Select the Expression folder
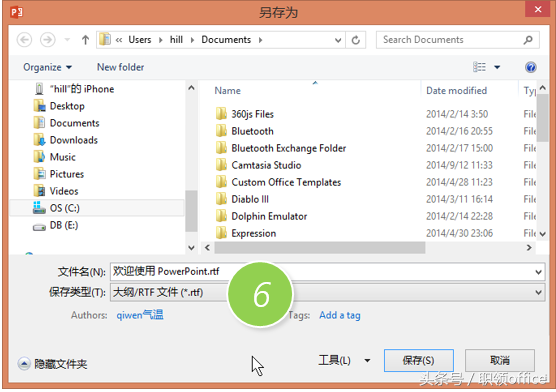Viewport: 556px width, 392px height. click(254, 233)
